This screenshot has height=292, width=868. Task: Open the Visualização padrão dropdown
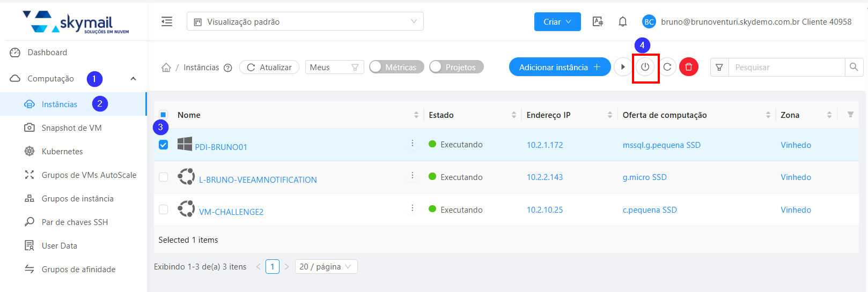pyautogui.click(x=305, y=21)
